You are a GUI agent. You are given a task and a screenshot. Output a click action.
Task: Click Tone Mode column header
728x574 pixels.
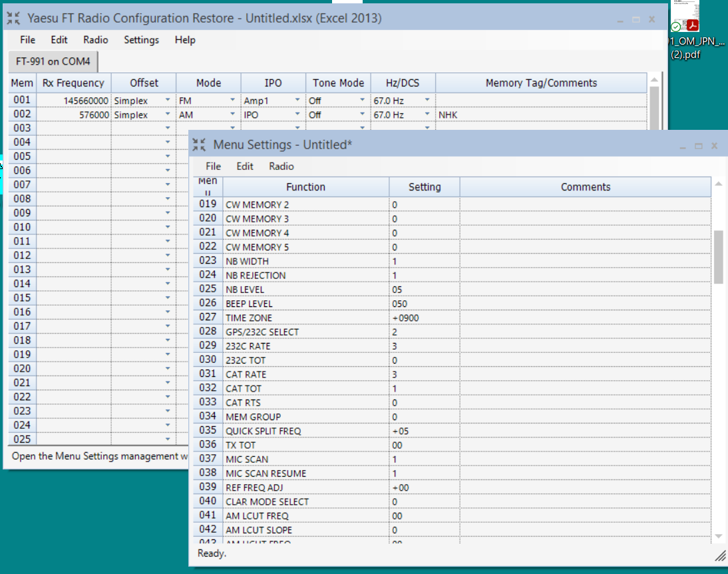pos(338,83)
